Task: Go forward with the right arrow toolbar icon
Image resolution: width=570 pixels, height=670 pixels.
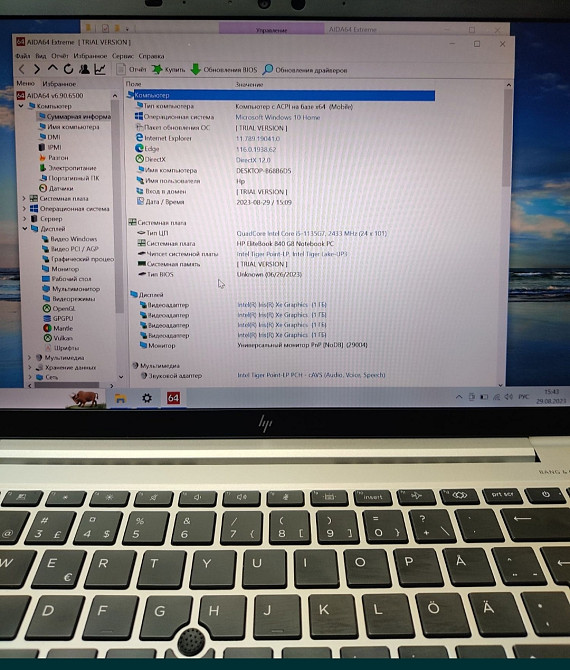Action: pyautogui.click(x=37, y=69)
